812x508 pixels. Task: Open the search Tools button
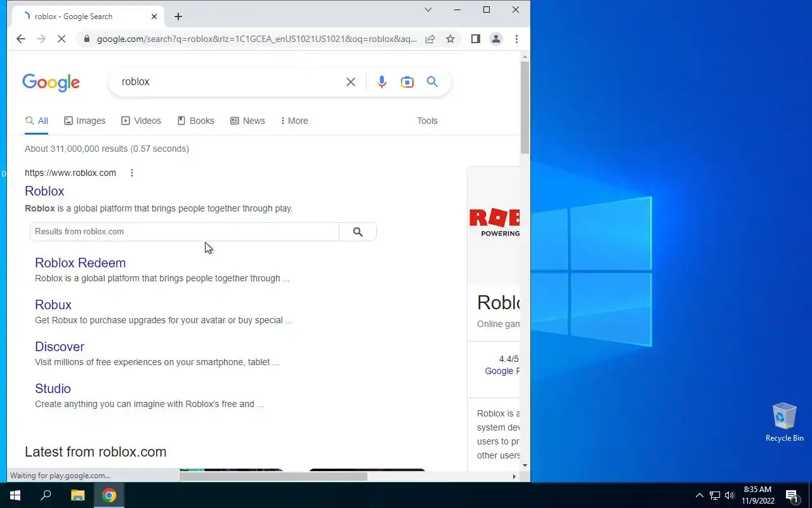point(427,121)
